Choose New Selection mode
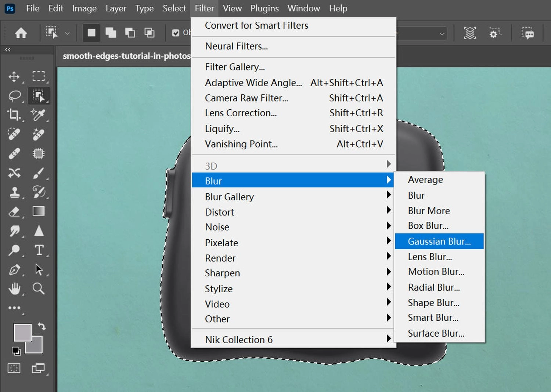Viewport: 551px width, 392px height. tap(91, 33)
